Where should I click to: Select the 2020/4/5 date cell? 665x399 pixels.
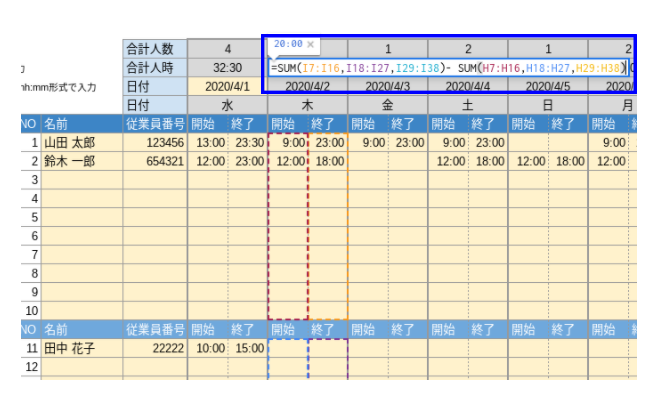pos(548,86)
